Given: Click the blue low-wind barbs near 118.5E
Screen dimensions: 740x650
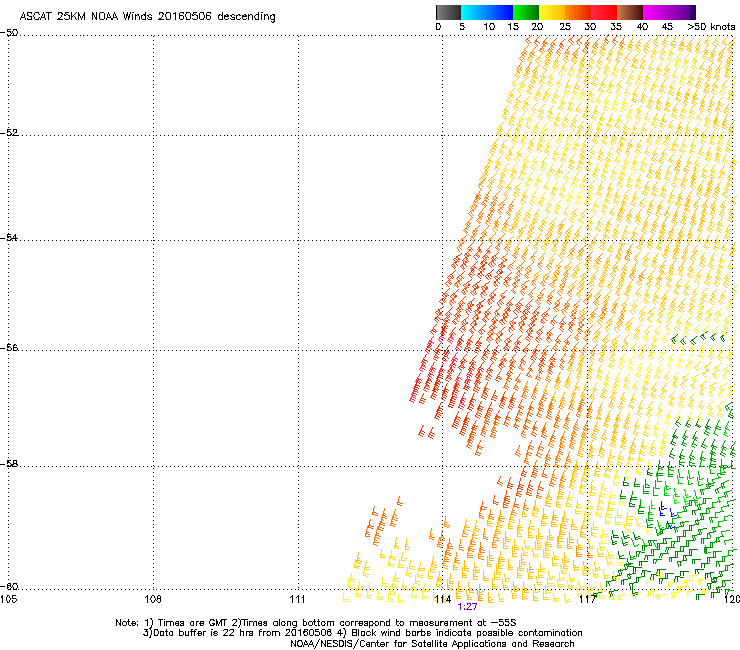Looking at the screenshot, I should [667, 514].
